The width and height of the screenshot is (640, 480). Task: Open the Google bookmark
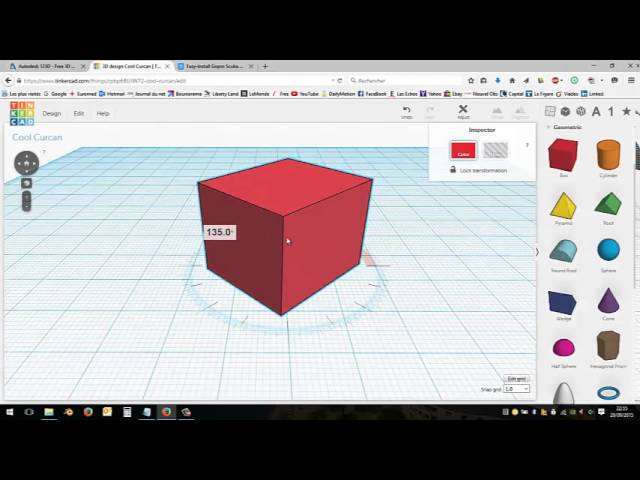coord(55,94)
